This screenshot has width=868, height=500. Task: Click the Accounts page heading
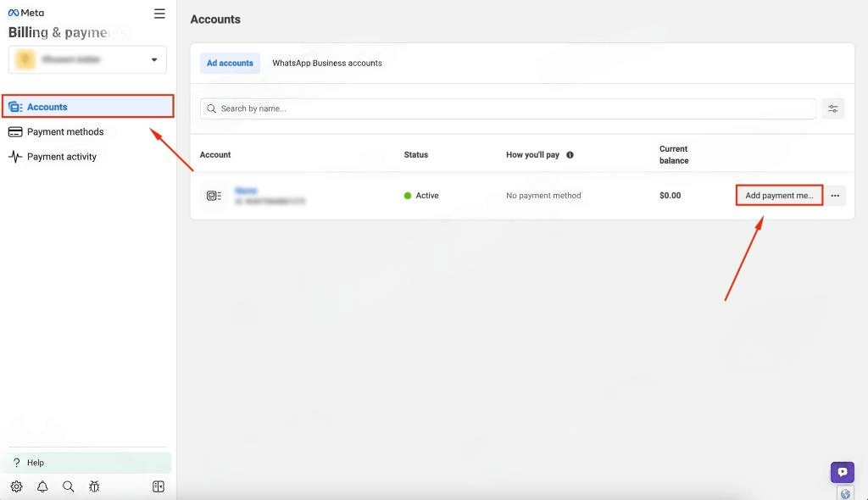[x=215, y=19]
